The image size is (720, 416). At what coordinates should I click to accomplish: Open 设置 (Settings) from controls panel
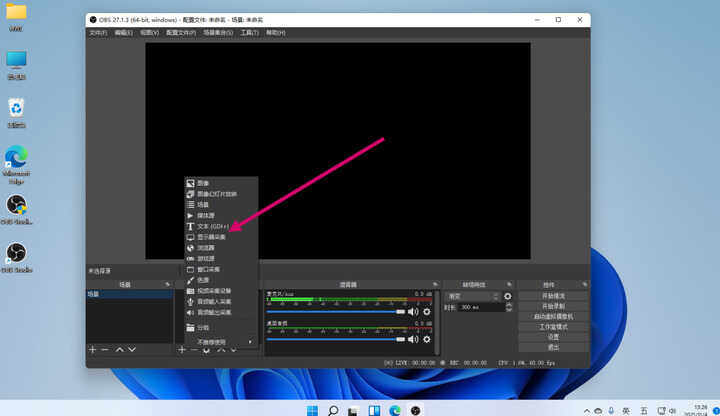click(x=553, y=337)
